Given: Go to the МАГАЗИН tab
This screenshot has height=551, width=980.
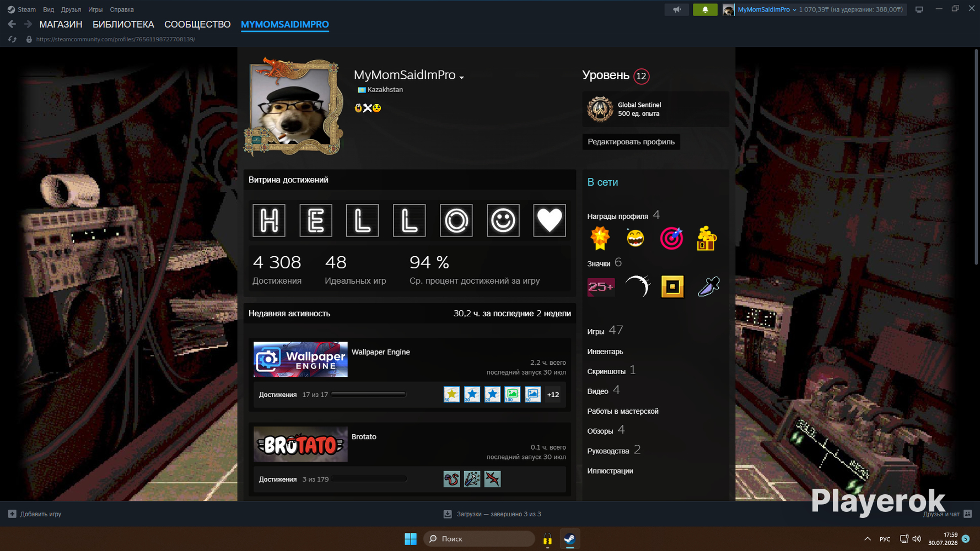Looking at the screenshot, I should (x=61, y=24).
